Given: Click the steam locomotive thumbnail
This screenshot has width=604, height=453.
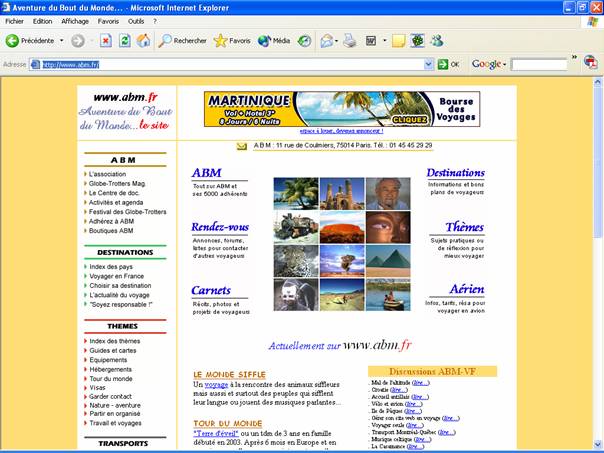Looking at the screenshot, I should point(296,227).
